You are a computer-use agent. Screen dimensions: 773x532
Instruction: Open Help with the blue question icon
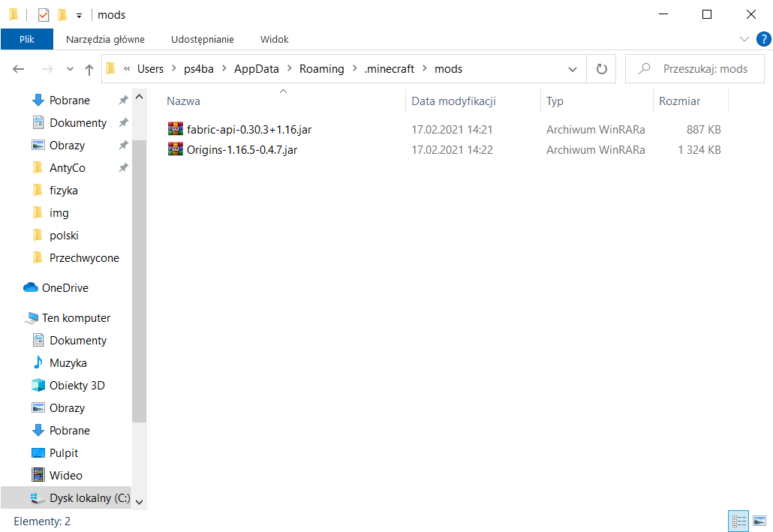point(764,39)
